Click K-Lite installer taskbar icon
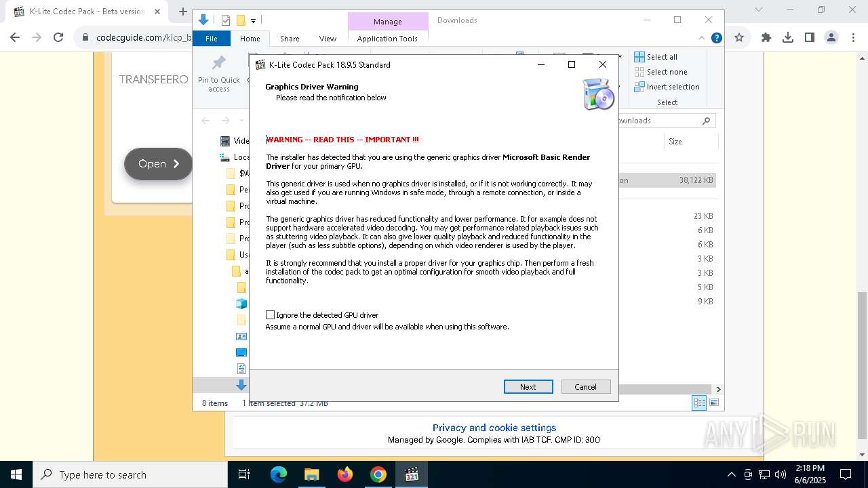The image size is (868, 488). point(412,474)
